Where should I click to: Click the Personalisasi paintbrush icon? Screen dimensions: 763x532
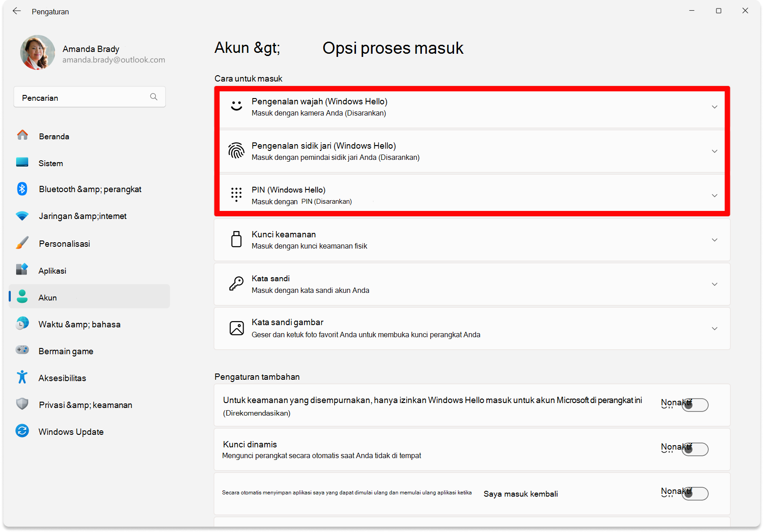(22, 243)
